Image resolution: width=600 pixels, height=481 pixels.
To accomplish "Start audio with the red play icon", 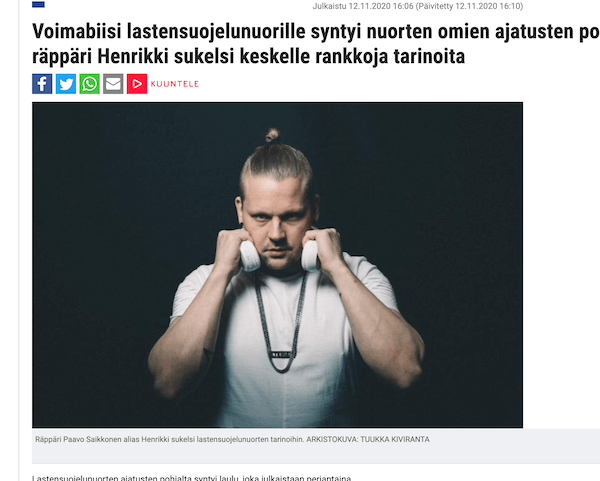I will (137, 84).
